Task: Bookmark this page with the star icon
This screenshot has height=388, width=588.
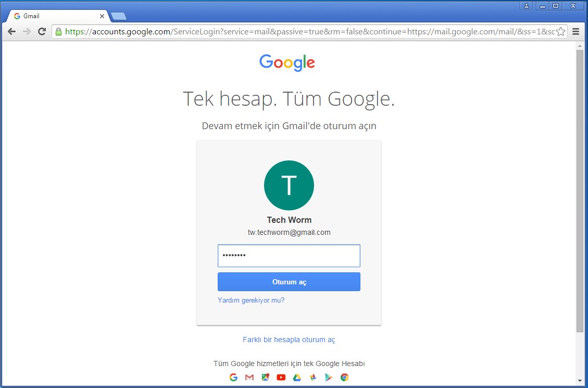Action: pos(560,32)
